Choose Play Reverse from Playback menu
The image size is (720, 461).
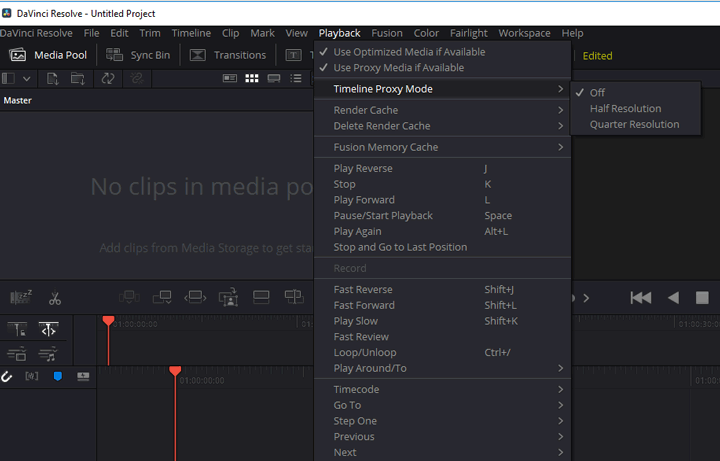click(x=363, y=168)
